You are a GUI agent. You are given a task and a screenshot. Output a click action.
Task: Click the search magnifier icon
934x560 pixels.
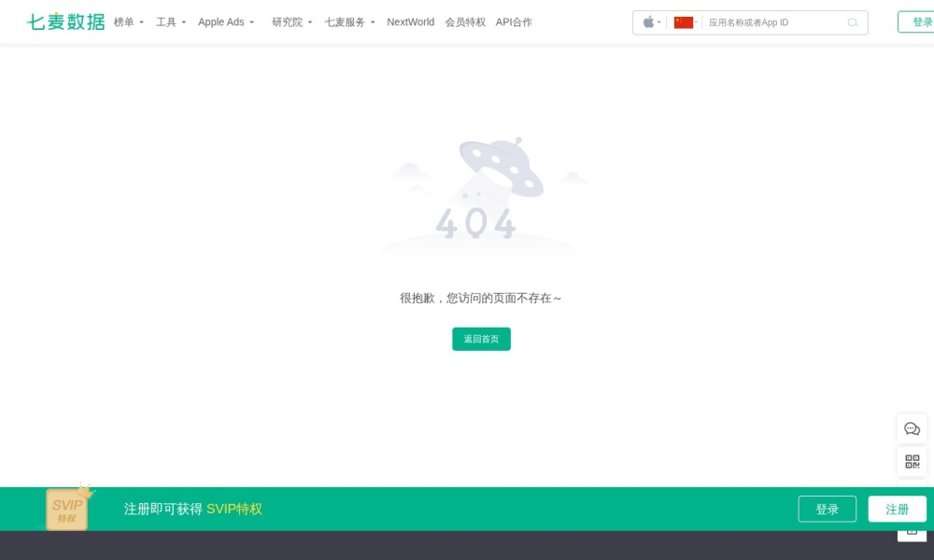click(x=853, y=22)
